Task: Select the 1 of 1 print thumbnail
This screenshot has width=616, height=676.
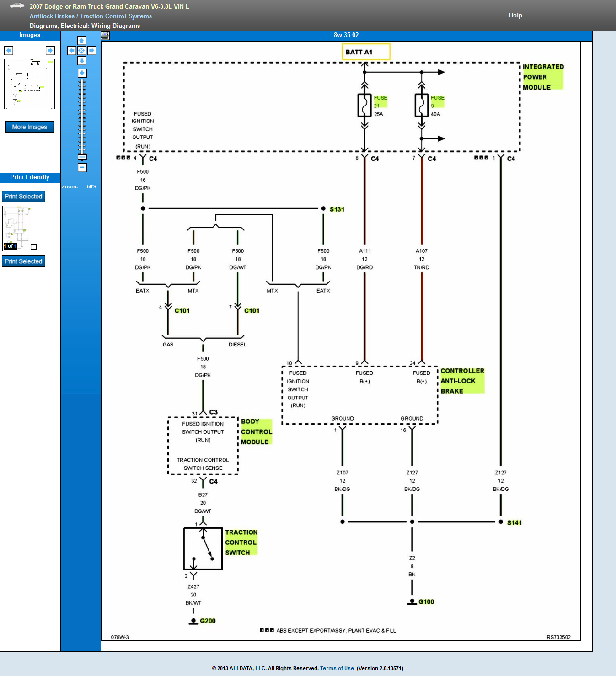Action: coord(20,229)
